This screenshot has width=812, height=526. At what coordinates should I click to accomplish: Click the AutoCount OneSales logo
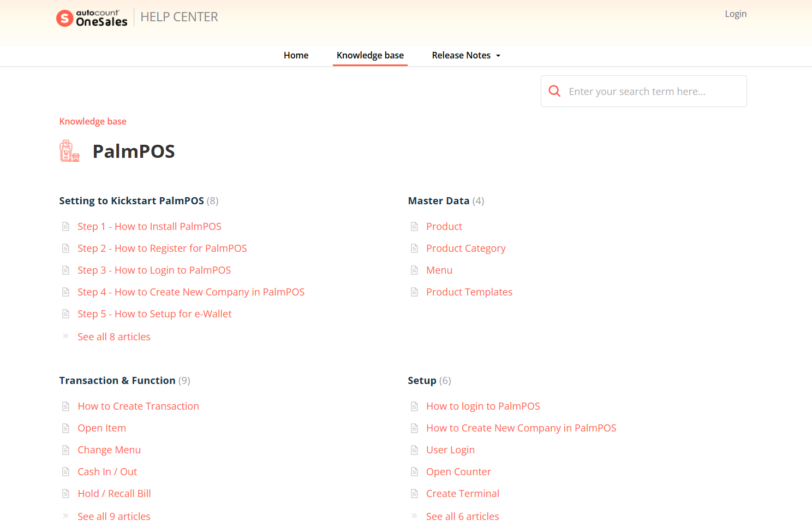[92, 18]
